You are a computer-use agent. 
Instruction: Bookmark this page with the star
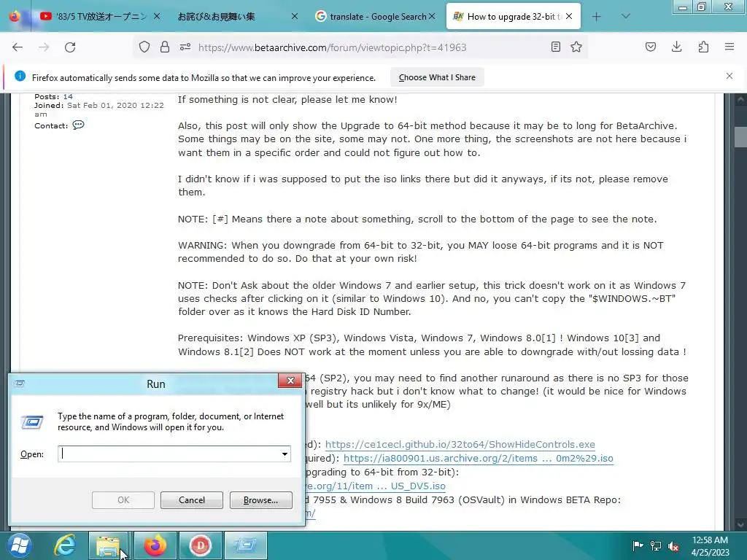tap(576, 47)
